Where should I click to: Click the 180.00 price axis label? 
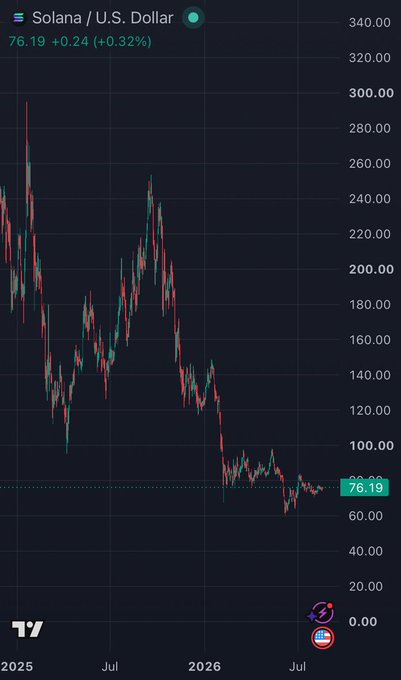(x=369, y=304)
